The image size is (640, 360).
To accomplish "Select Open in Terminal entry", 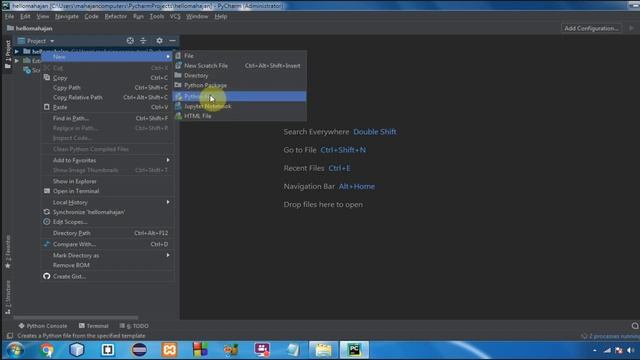I will [x=108, y=191].
